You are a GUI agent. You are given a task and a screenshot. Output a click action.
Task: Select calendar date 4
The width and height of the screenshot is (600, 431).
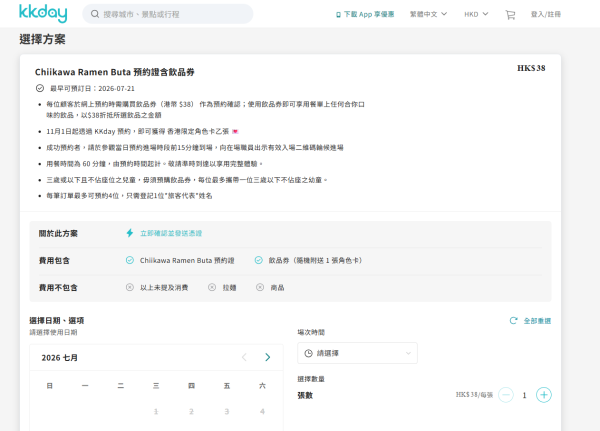coord(262,411)
